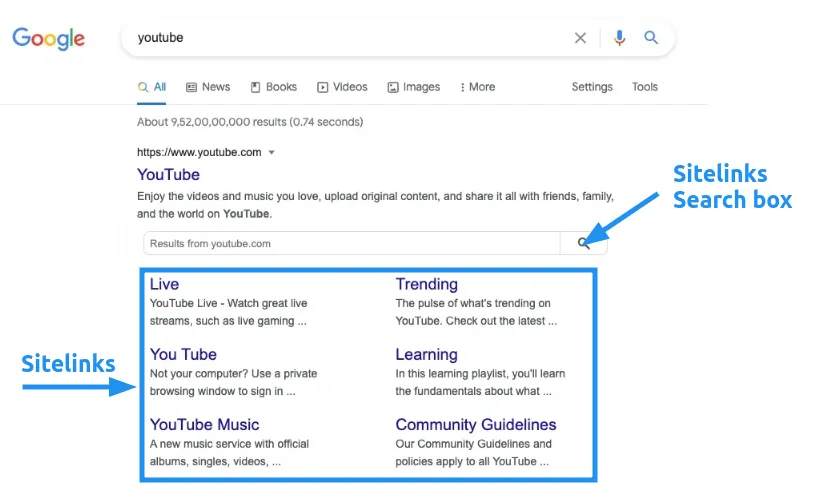Click 'Not your computer? Use a private' snippet
The image size is (816, 494).
point(233,382)
